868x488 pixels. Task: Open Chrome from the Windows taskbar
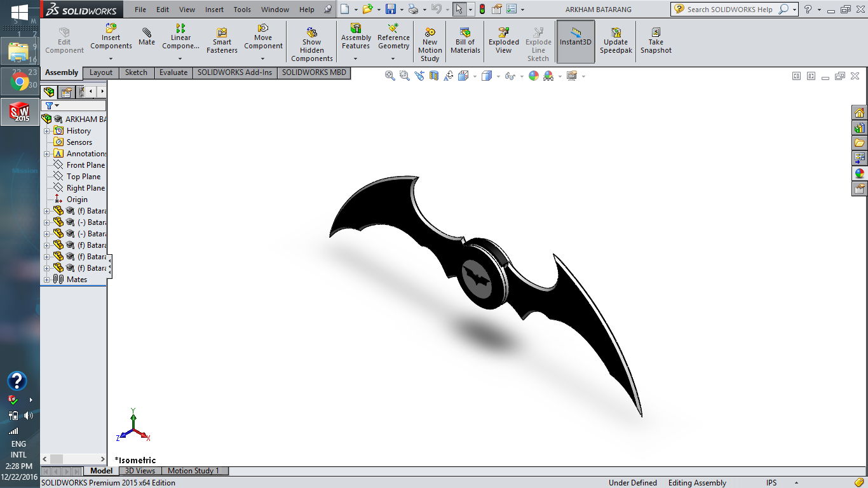pyautogui.click(x=19, y=82)
